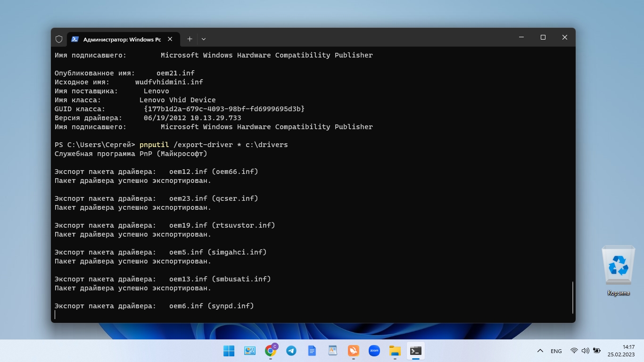Show hidden system tray icons
Image resolution: width=644 pixels, height=362 pixels.
[540, 351]
